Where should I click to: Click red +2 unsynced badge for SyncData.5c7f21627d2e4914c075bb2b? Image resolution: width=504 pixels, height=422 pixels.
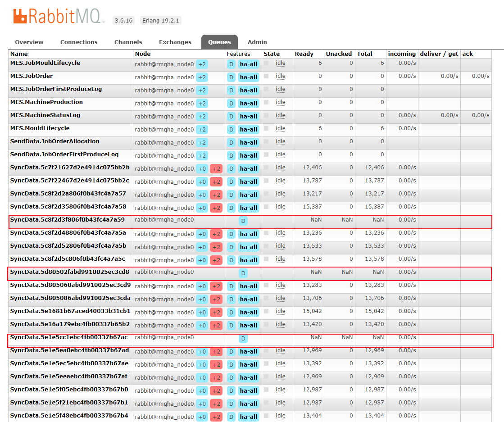tap(216, 169)
